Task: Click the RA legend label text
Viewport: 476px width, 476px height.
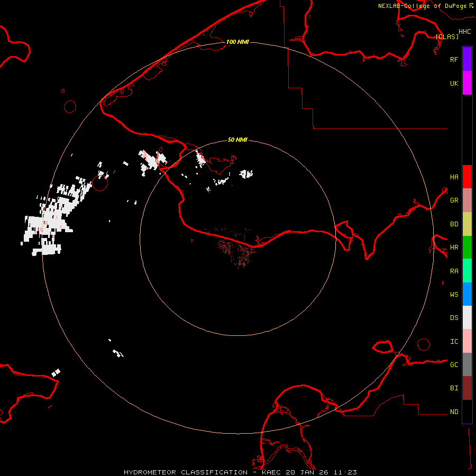Action: [454, 271]
